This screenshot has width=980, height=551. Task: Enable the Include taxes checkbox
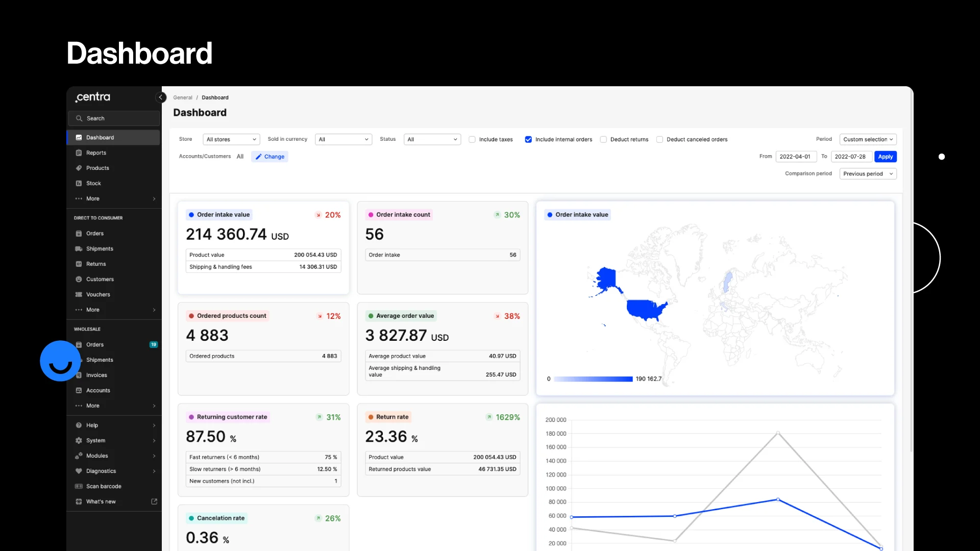472,139
